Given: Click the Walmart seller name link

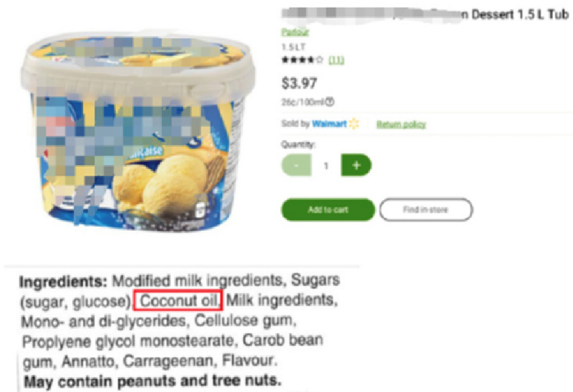Looking at the screenshot, I should [329, 124].
